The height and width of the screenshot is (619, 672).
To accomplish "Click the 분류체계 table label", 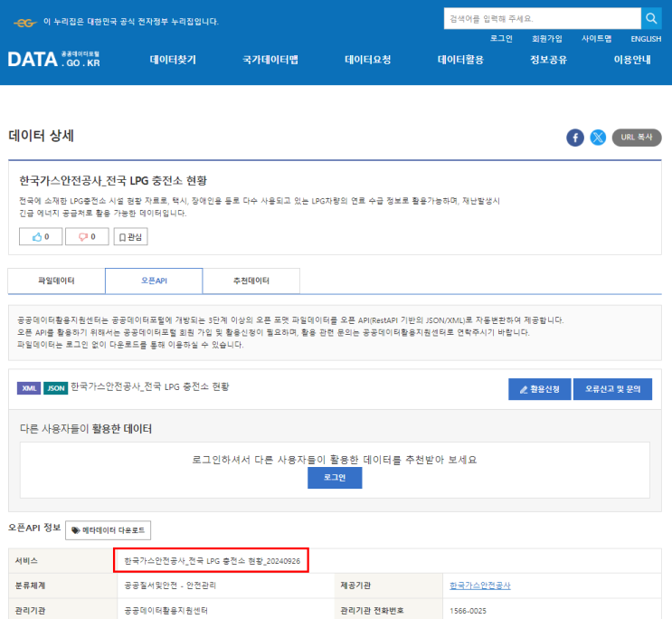I will point(30,586).
